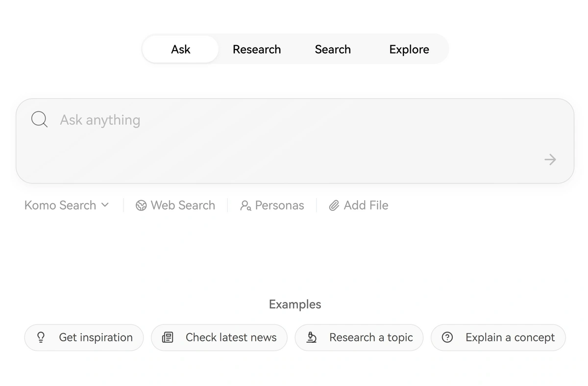Expand the Komo Search chevron

pos(105,206)
